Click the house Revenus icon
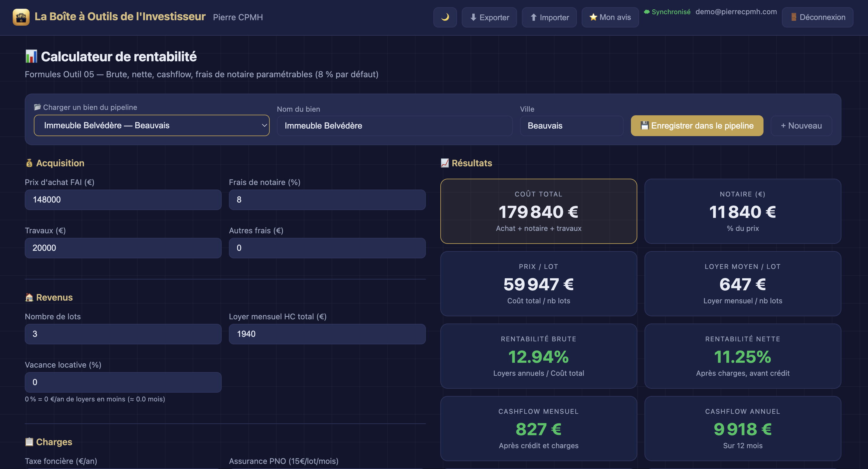The width and height of the screenshot is (868, 469). [29, 297]
